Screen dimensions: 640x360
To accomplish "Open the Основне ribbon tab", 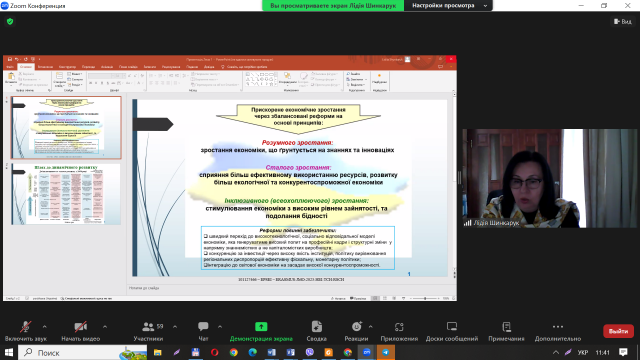I will pyautogui.click(x=26, y=67).
